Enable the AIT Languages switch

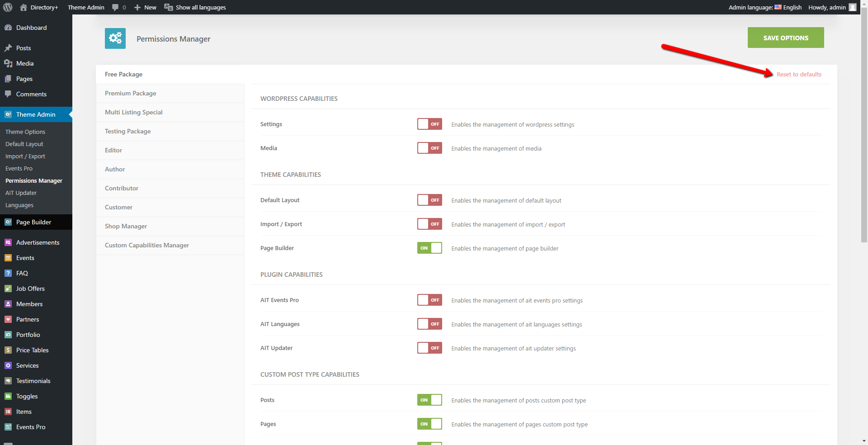429,324
